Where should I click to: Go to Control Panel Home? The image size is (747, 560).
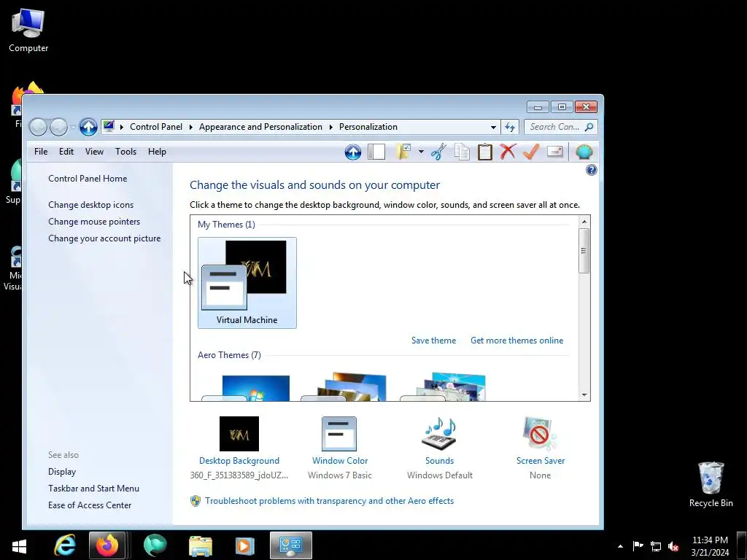(88, 179)
